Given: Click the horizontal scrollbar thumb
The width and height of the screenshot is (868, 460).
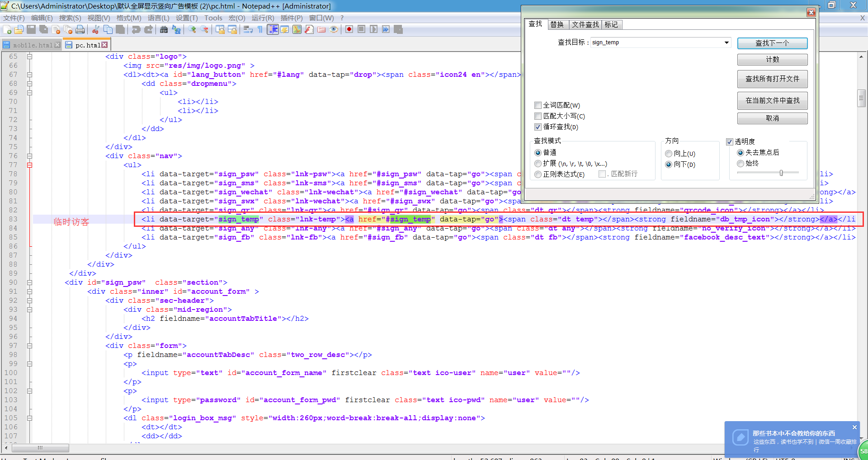Looking at the screenshot, I should tap(40, 448).
